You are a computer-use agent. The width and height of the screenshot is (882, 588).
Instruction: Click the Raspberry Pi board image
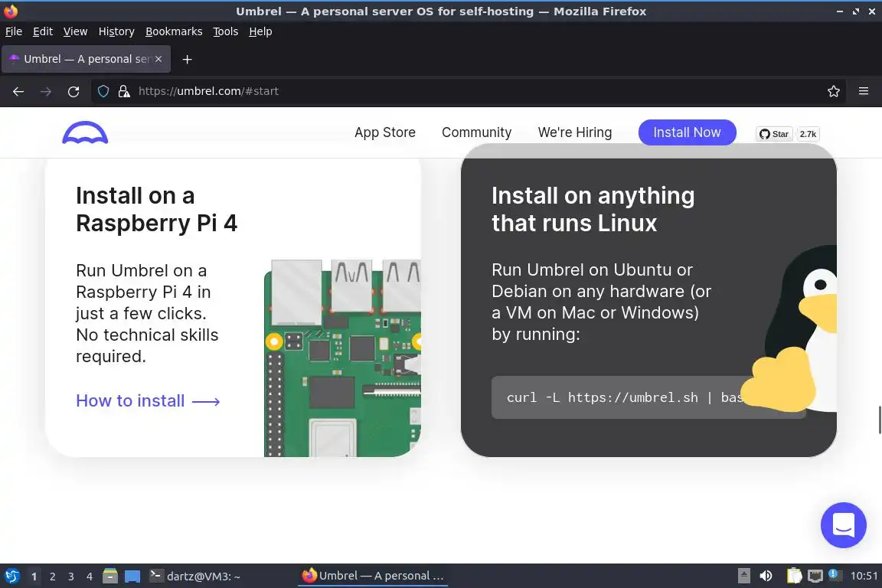coord(342,358)
